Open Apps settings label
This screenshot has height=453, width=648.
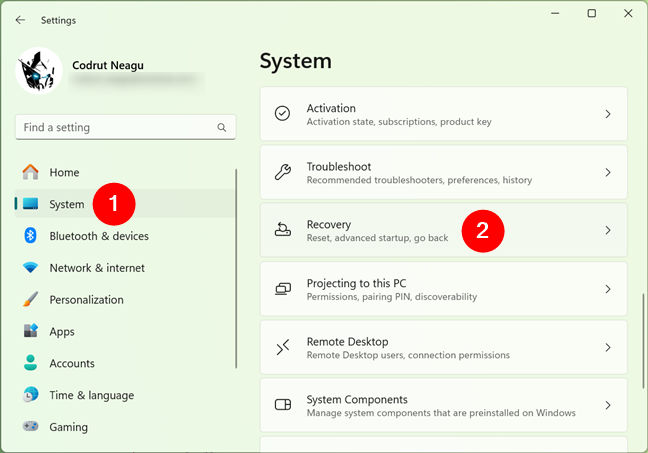click(62, 331)
